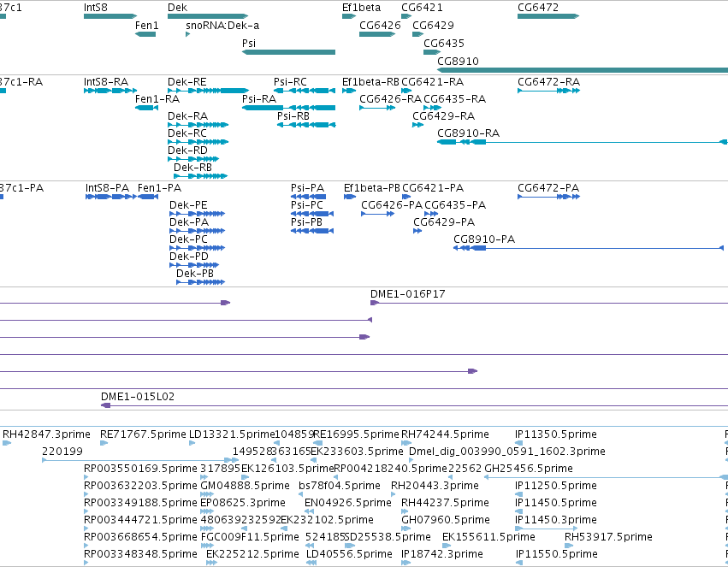Click the CG6429-RA transcript
The width and height of the screenshot is (728, 567).
coord(417,125)
